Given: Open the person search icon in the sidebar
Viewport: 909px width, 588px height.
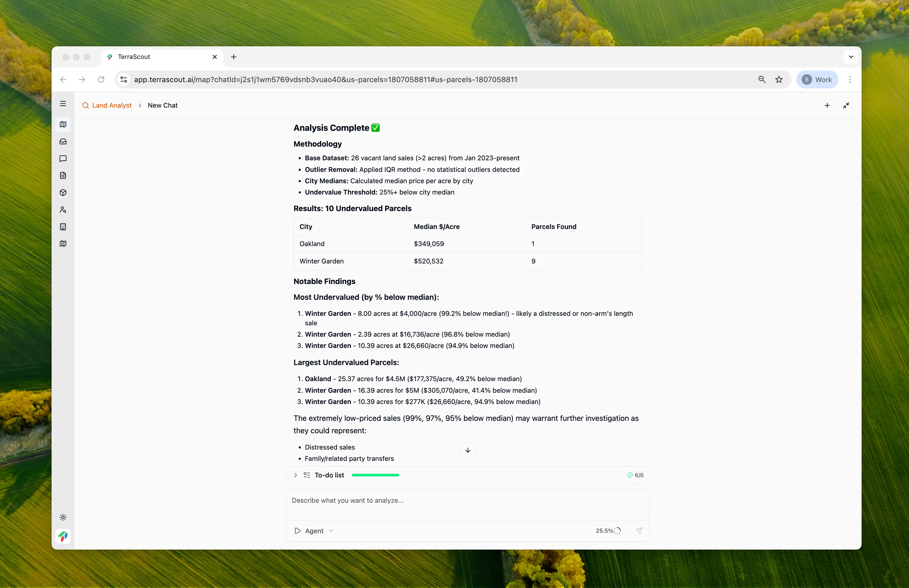Looking at the screenshot, I should click(x=63, y=210).
